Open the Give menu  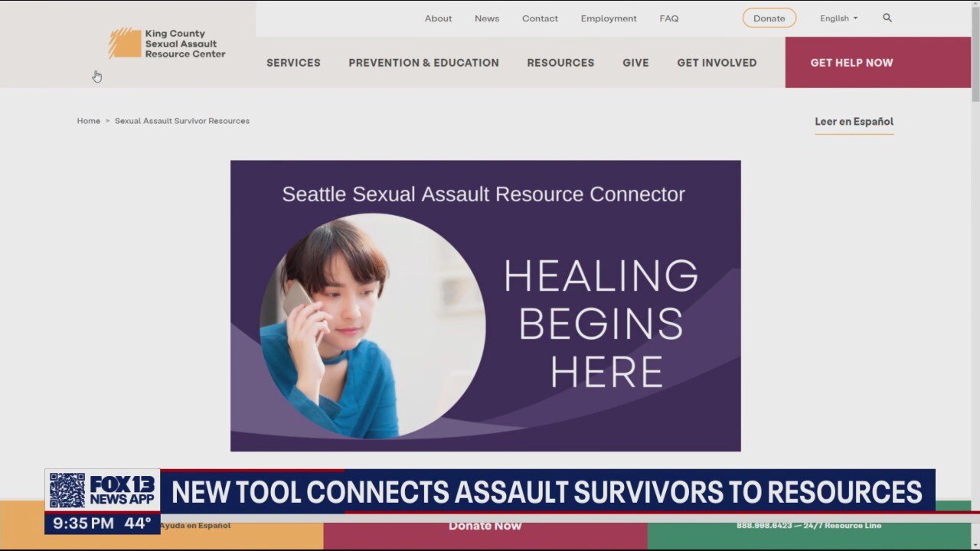pyautogui.click(x=635, y=63)
